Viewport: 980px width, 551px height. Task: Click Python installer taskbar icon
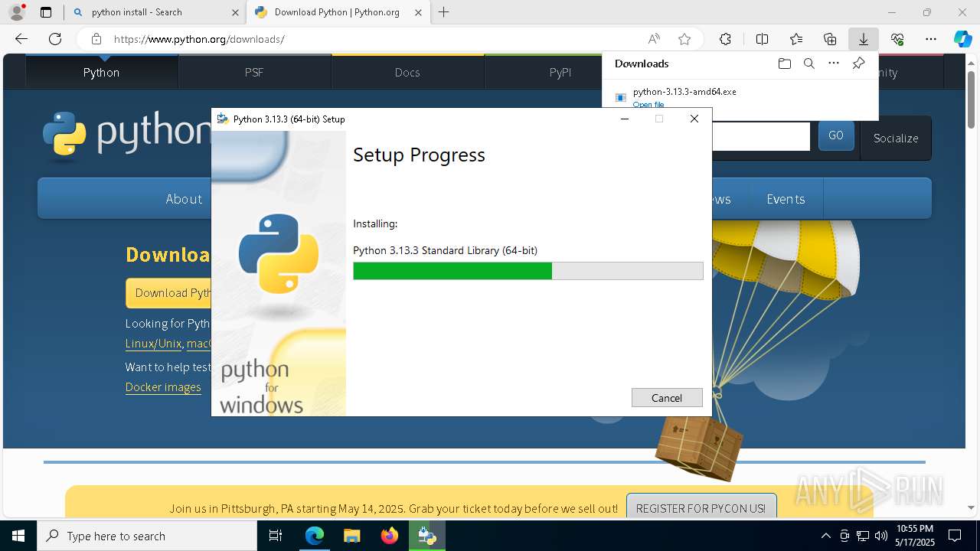[426, 536]
